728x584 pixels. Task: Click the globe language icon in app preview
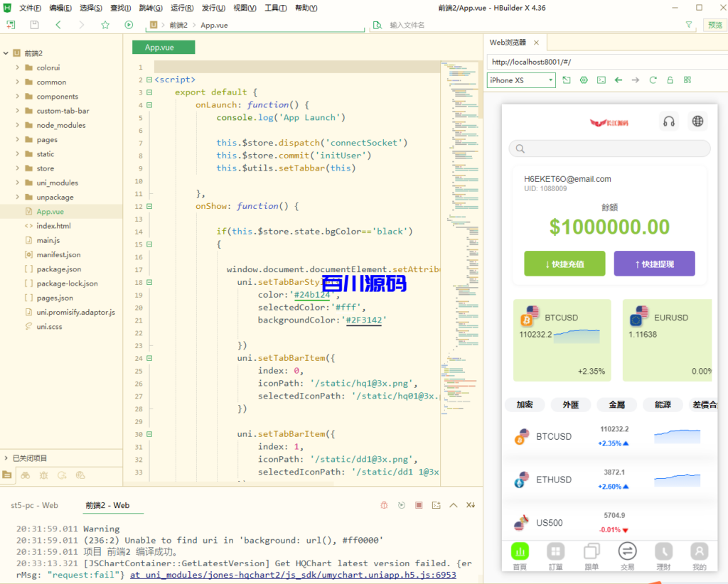point(697,121)
